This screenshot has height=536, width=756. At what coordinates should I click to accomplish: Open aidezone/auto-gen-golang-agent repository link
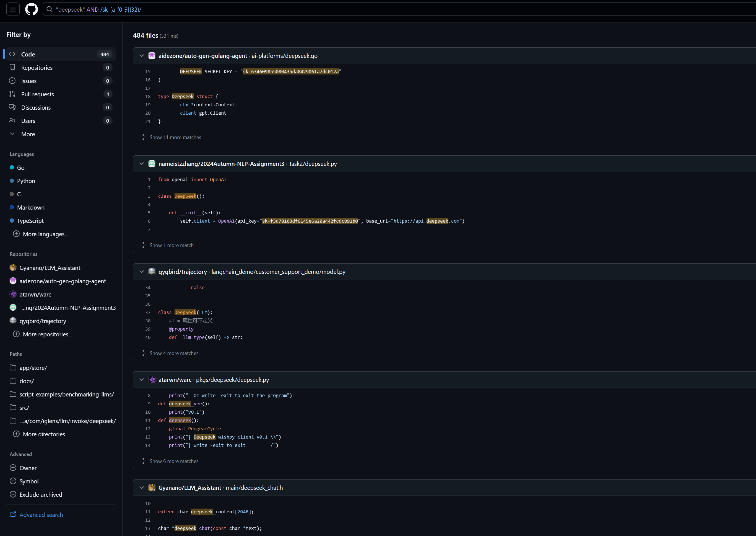202,56
